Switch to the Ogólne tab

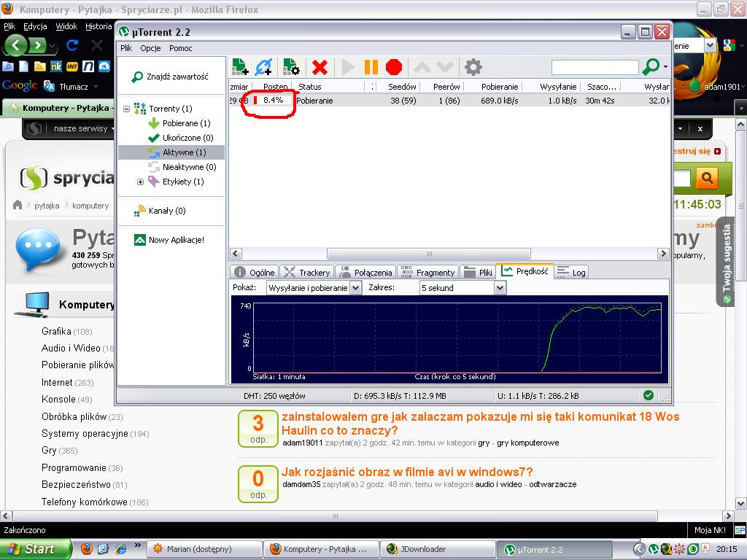(255, 273)
